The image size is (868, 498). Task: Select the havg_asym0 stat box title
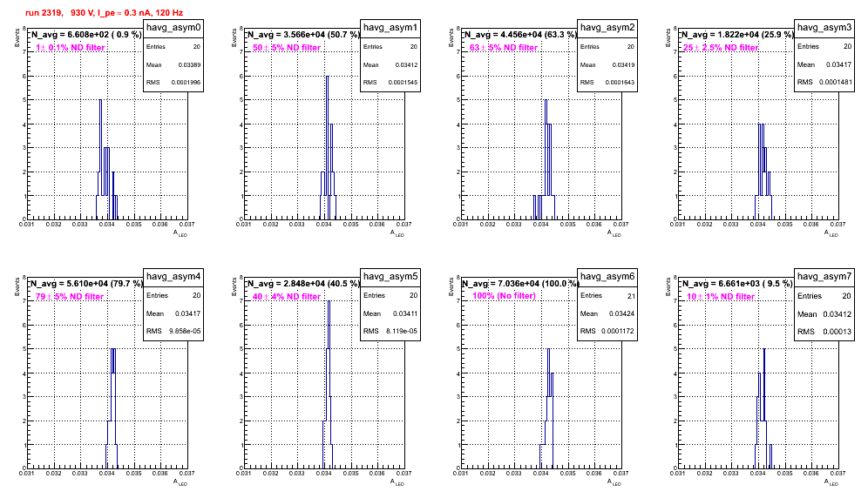click(x=173, y=28)
